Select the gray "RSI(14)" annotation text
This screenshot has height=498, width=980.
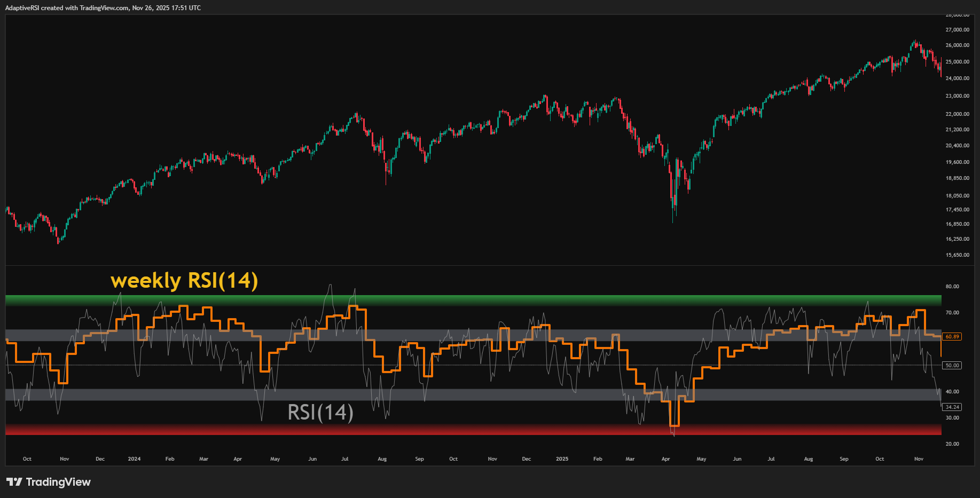pyautogui.click(x=320, y=412)
